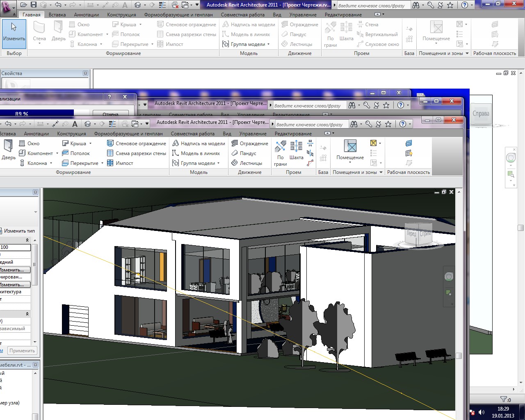Screen dimensions: 525x420
Task: Click Изменить select tool in back window ribbon
Action: pos(14,34)
